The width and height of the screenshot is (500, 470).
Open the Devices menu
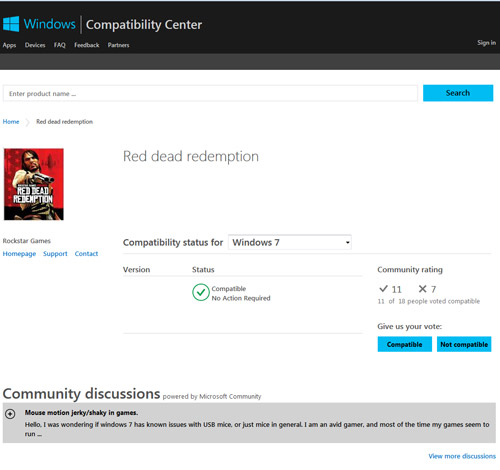tap(35, 45)
